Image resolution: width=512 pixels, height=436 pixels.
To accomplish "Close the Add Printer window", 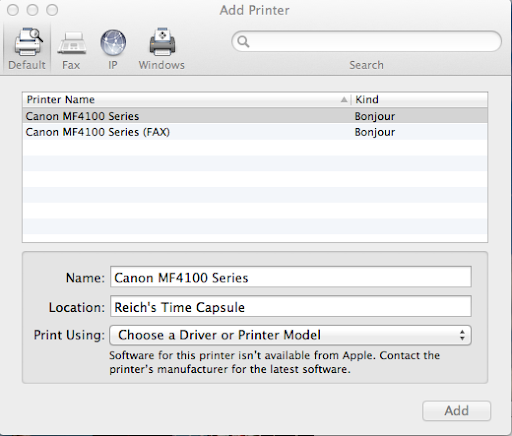I will [13, 10].
